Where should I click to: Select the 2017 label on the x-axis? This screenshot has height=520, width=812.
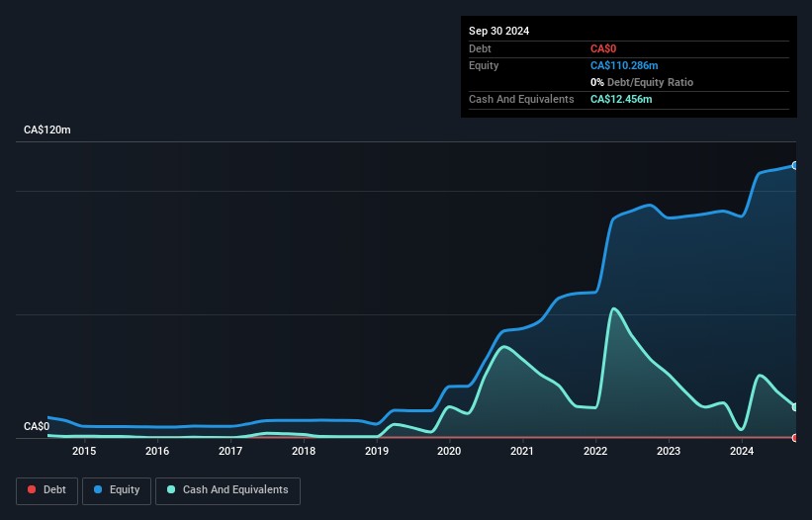click(x=230, y=452)
